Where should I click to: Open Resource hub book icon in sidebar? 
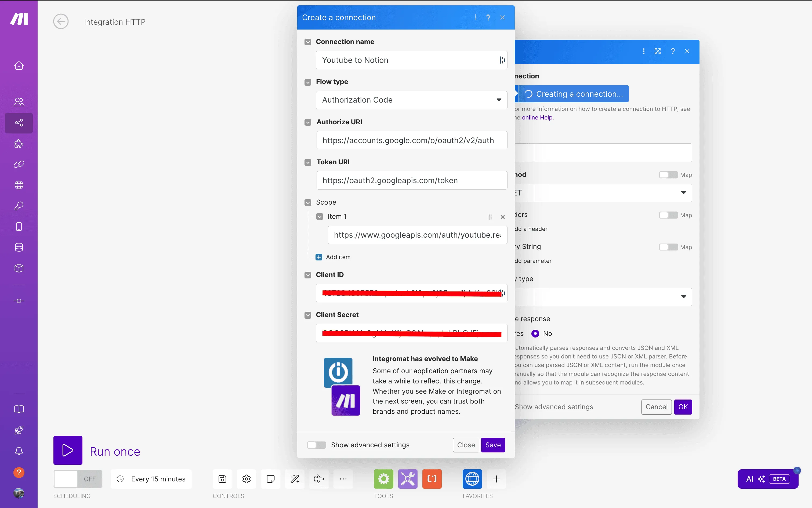(x=19, y=409)
